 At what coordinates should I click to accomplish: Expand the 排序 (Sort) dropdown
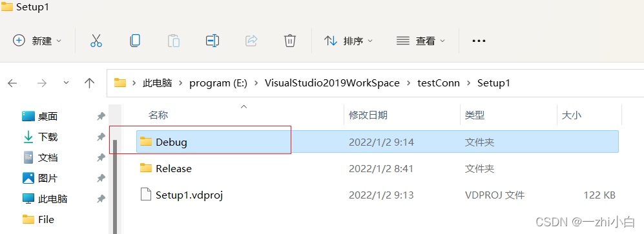click(348, 41)
